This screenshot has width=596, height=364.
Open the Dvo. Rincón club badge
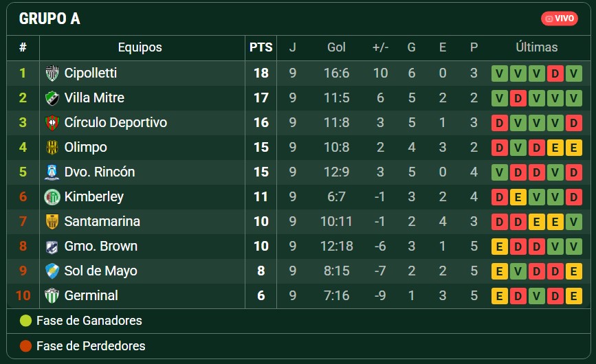click(52, 172)
